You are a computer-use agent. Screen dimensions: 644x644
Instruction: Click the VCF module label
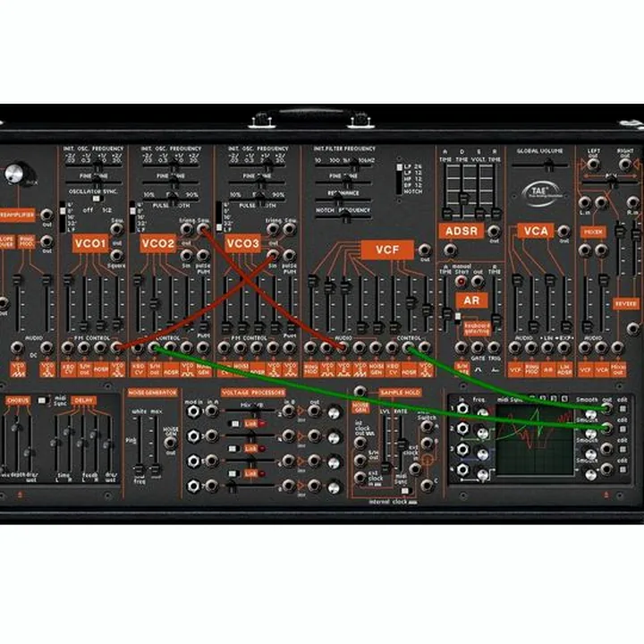(387, 250)
